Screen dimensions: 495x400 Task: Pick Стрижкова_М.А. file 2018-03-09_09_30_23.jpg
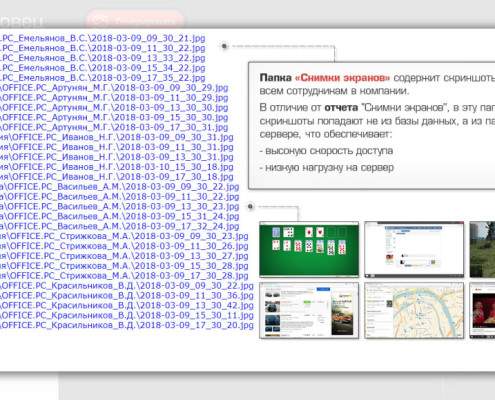tap(124, 236)
